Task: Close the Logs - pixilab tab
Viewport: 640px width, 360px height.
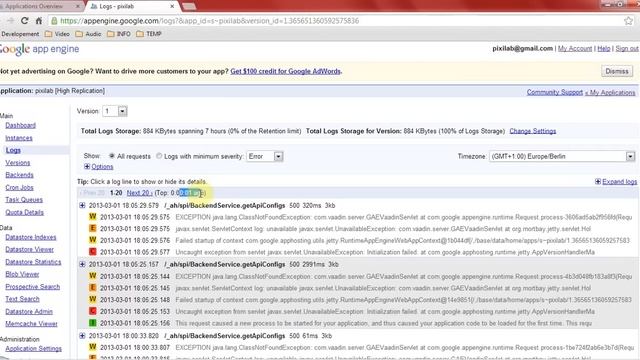Action: pos(172,6)
